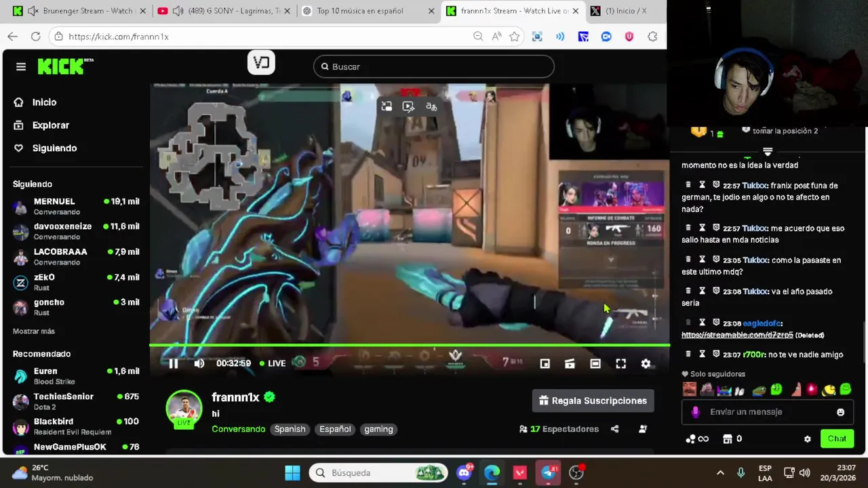Expand Mostrar más followed channels
The image size is (868, 488).
coord(34,331)
